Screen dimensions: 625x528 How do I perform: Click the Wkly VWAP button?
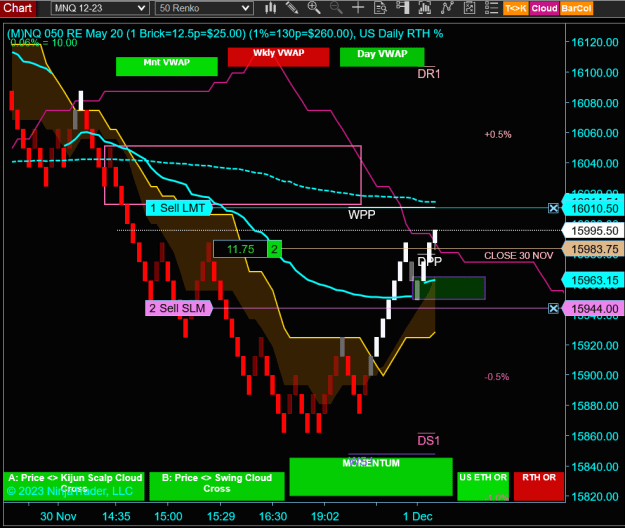[278, 57]
